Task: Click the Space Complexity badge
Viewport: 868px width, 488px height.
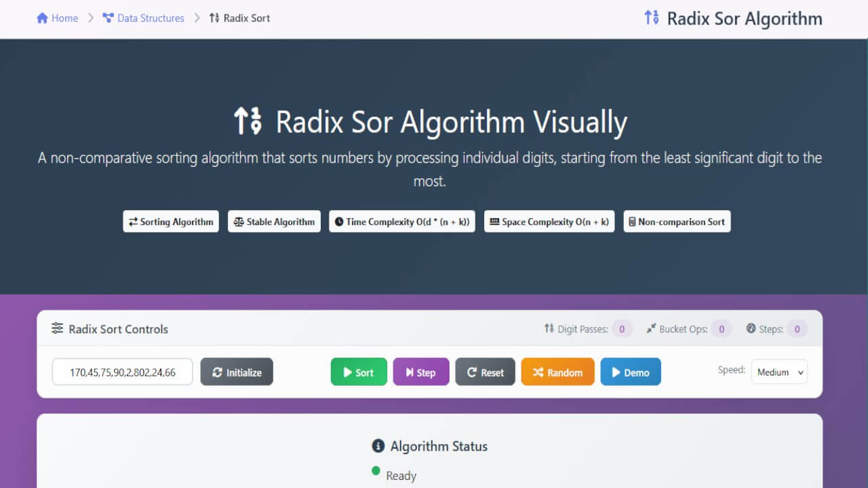Action: click(x=549, y=222)
